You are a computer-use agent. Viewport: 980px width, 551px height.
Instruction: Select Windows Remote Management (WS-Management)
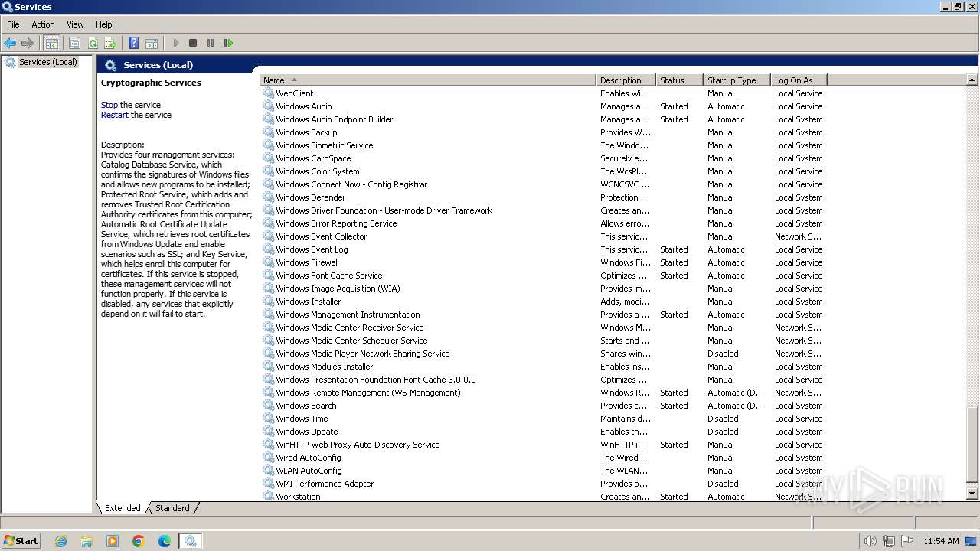click(368, 393)
